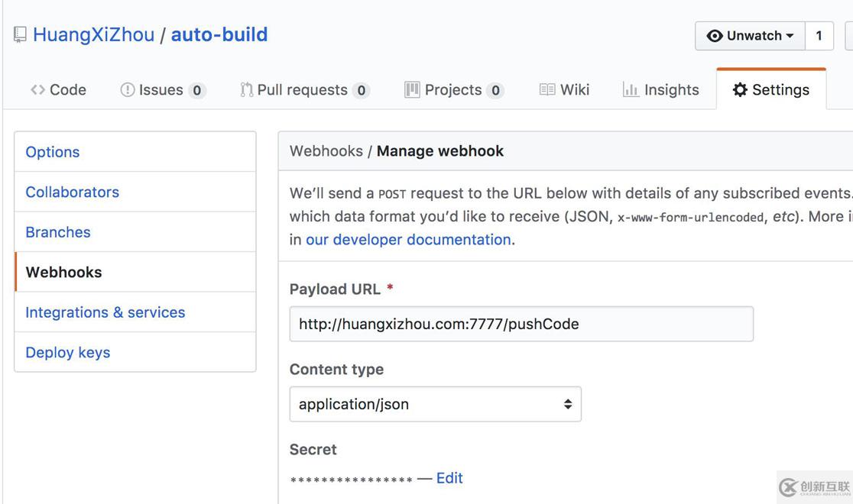Select Collaborators in the settings sidebar
The width and height of the screenshot is (853, 504).
[73, 192]
